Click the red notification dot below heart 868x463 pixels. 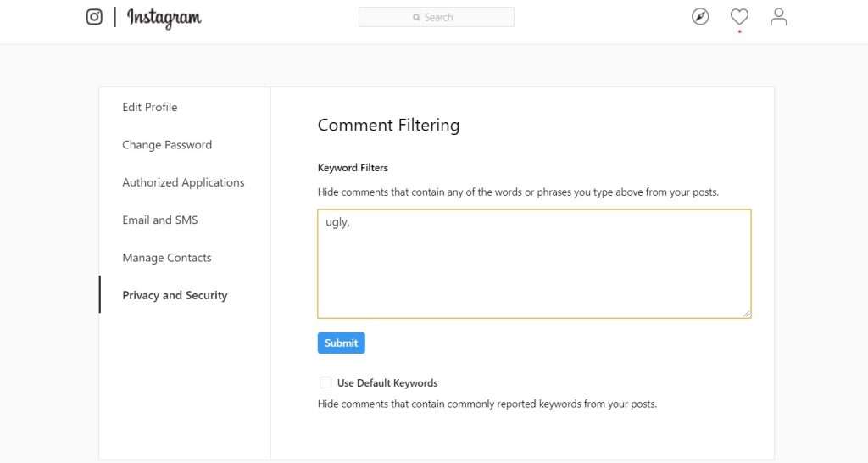point(739,32)
